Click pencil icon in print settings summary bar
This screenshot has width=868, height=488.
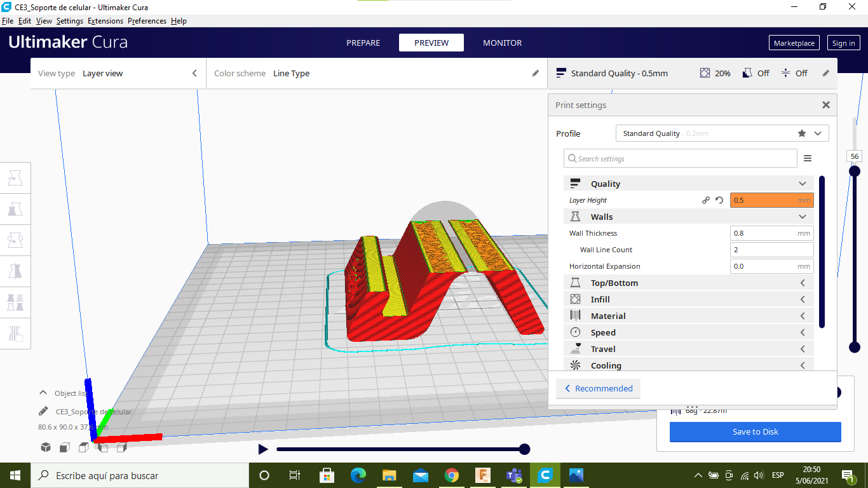tap(826, 73)
